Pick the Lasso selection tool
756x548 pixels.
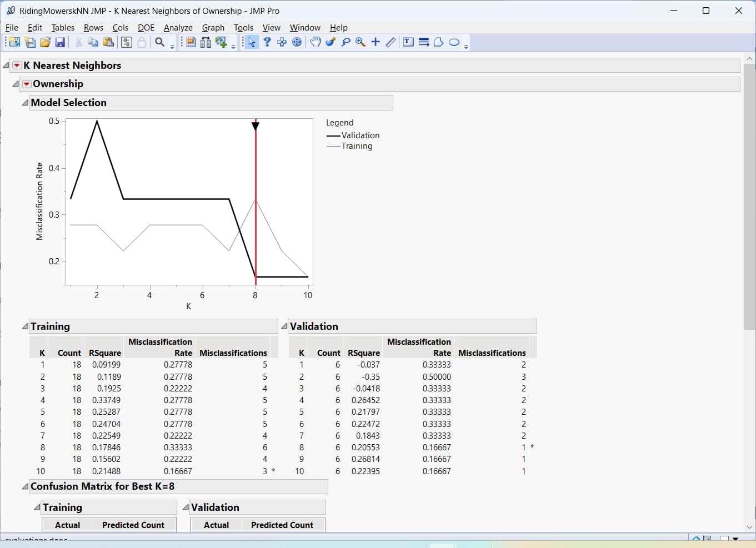[346, 42]
